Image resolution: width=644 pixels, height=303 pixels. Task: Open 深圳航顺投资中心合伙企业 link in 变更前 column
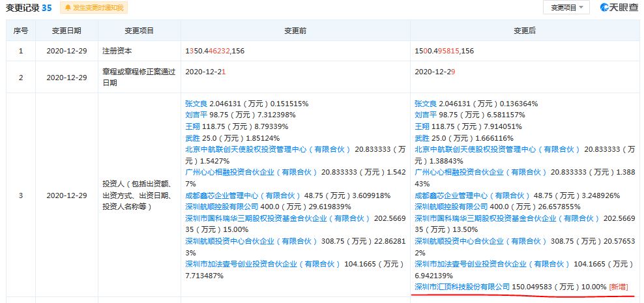(252, 241)
